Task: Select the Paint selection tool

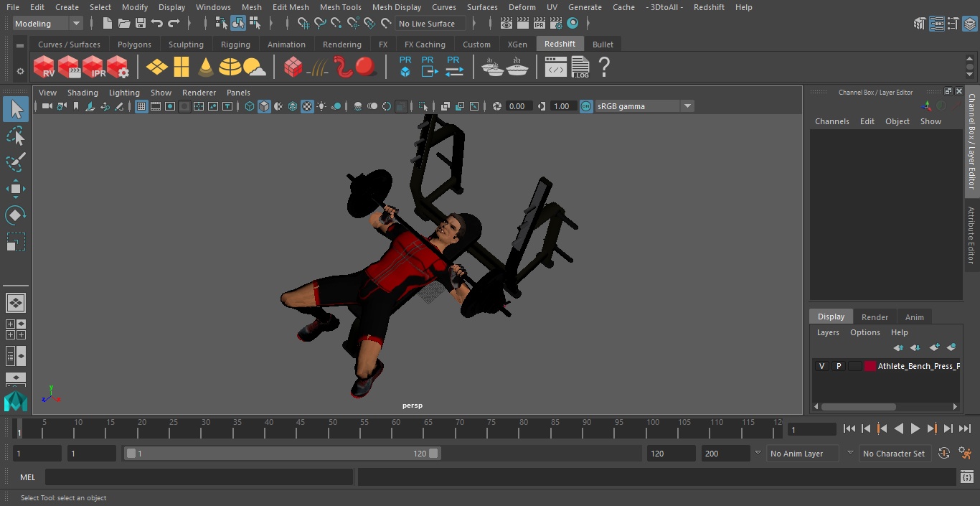Action: 16,162
